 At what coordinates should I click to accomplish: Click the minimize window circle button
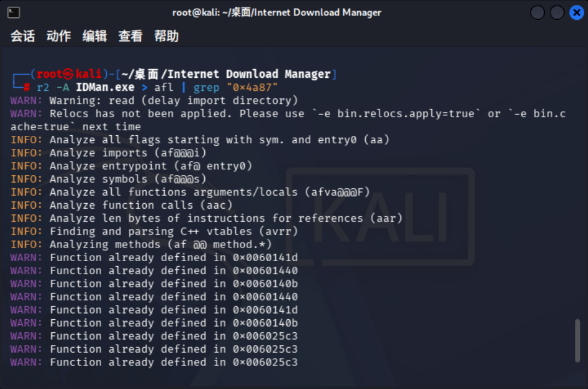pos(537,13)
